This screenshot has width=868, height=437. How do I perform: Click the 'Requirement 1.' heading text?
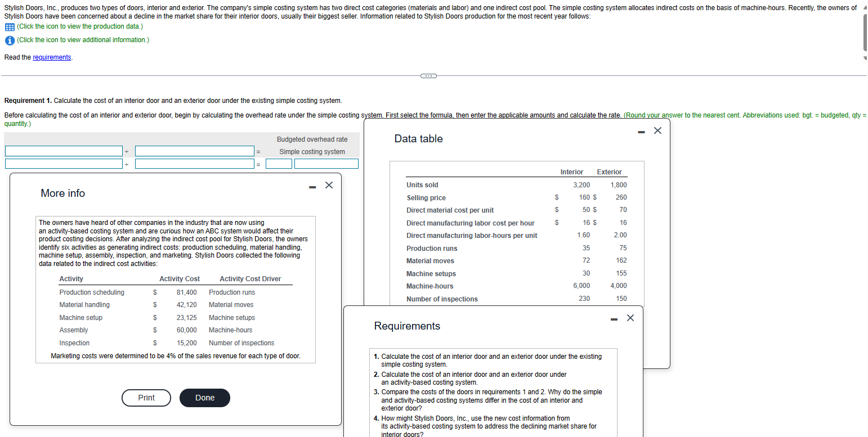(28, 101)
